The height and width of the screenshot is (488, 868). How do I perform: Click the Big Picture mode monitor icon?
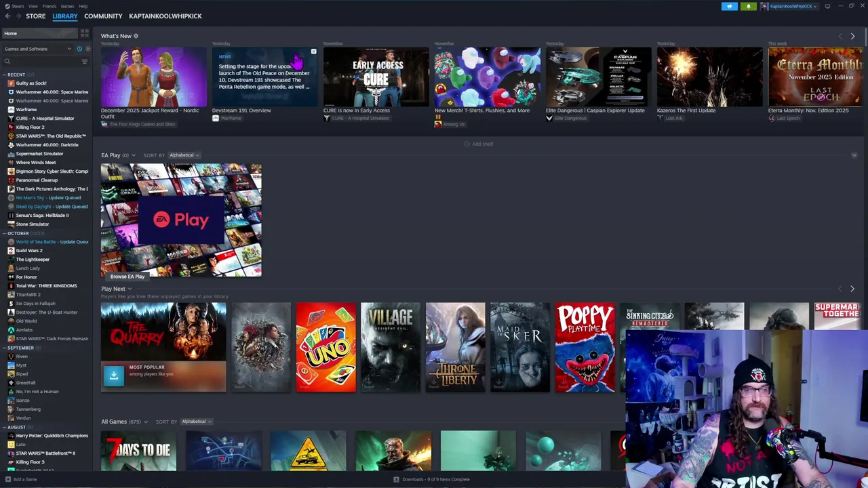pyautogui.click(x=827, y=6)
